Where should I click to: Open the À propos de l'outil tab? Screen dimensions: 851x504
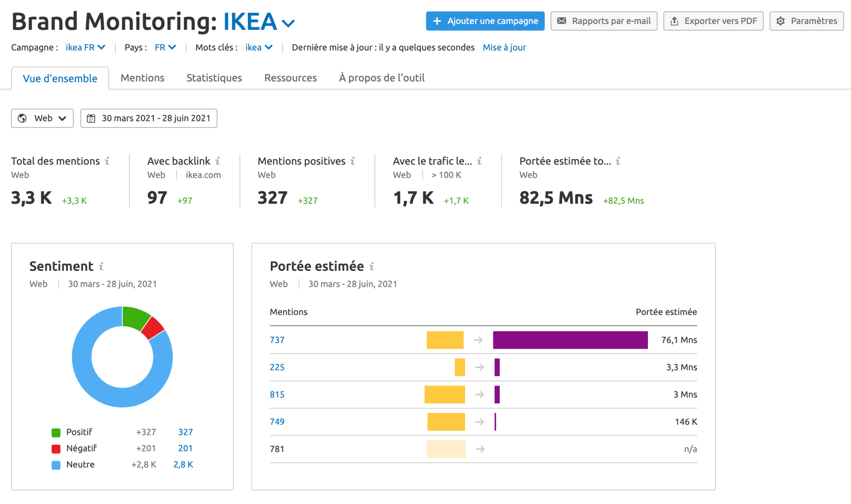[382, 78]
